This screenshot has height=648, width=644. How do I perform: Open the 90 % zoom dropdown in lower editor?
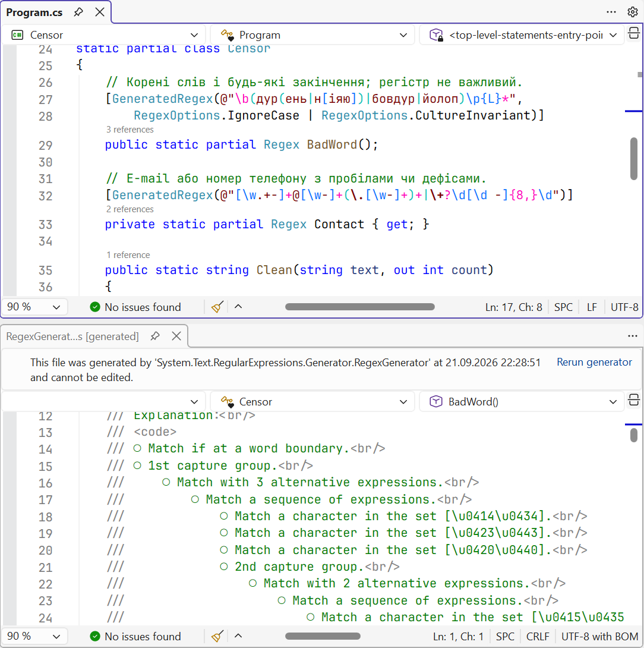[34, 637]
